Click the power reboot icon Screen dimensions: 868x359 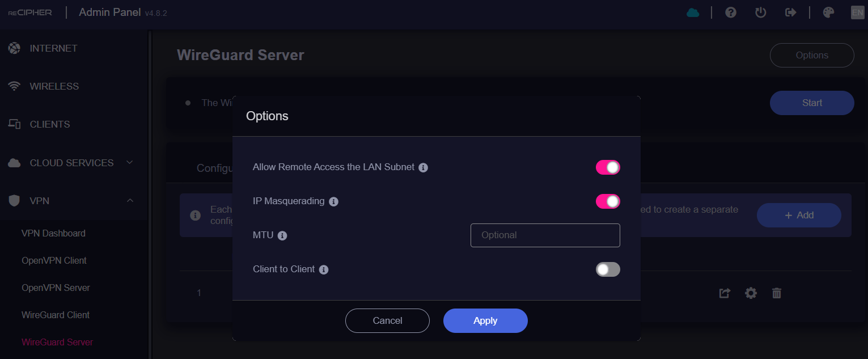(x=761, y=12)
